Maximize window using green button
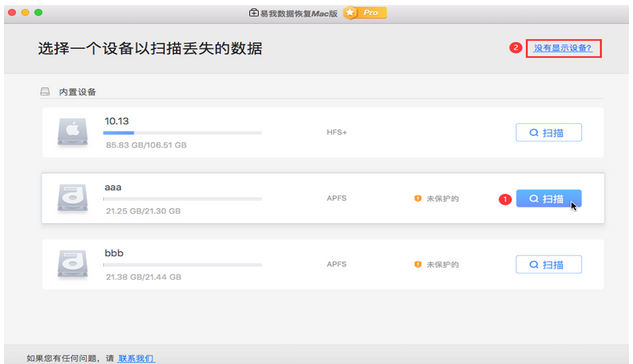Screen dimensions: 633x364 (38, 13)
